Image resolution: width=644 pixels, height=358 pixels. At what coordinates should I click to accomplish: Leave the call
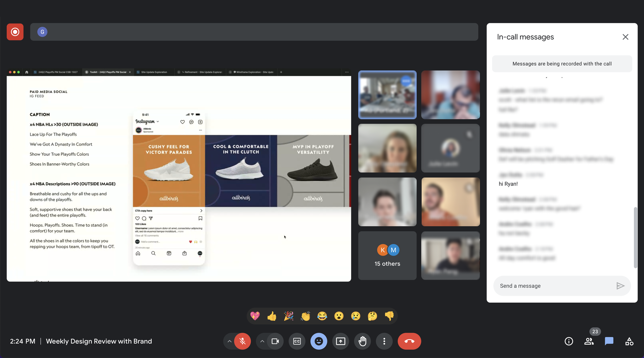tap(409, 341)
